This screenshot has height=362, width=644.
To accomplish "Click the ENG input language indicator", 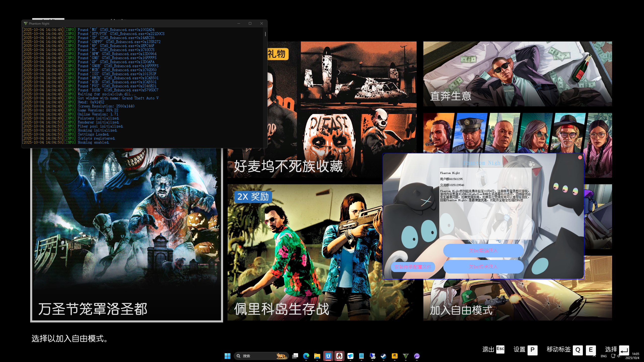I will [603, 356].
